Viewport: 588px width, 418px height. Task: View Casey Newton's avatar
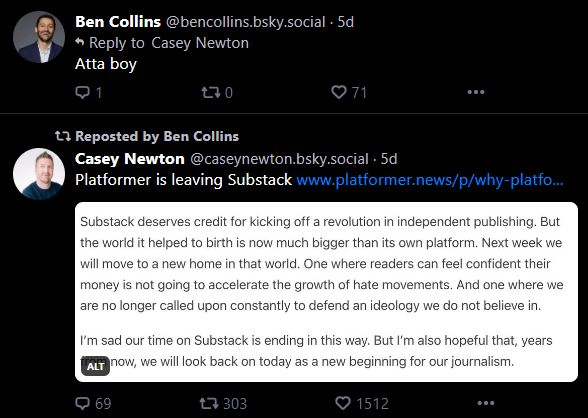[x=39, y=174]
